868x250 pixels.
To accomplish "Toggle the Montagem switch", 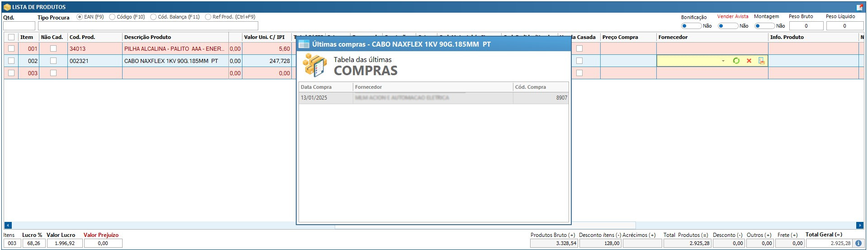I will coord(764,26).
